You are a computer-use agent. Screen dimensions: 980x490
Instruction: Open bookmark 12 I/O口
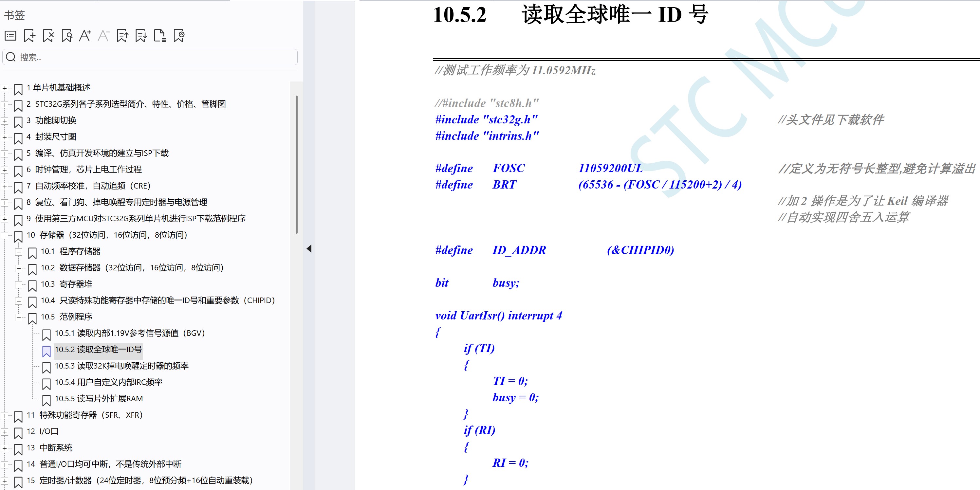point(42,431)
